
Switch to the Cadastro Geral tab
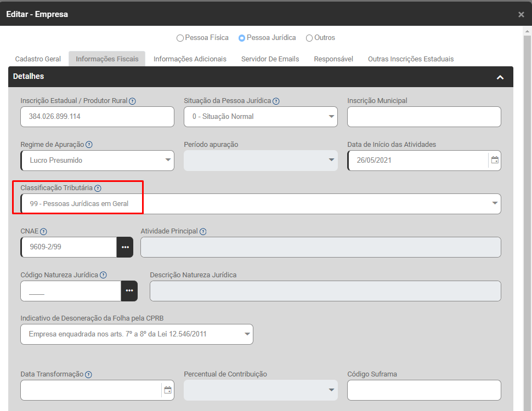pos(38,59)
